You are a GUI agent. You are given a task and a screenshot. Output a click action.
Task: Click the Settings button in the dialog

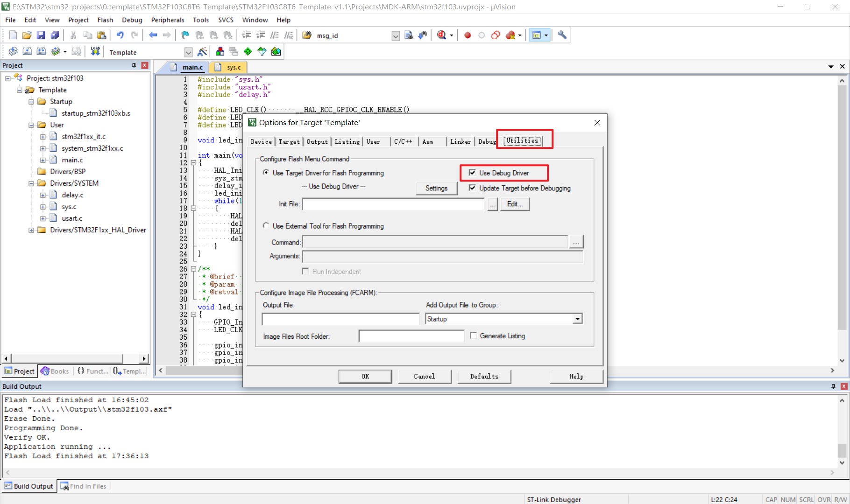436,188
